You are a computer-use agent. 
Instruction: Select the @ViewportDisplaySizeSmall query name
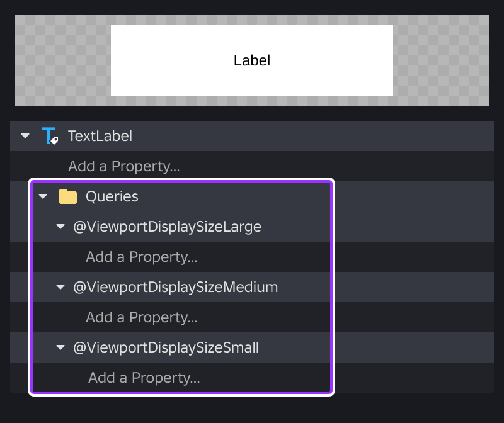[166, 347]
